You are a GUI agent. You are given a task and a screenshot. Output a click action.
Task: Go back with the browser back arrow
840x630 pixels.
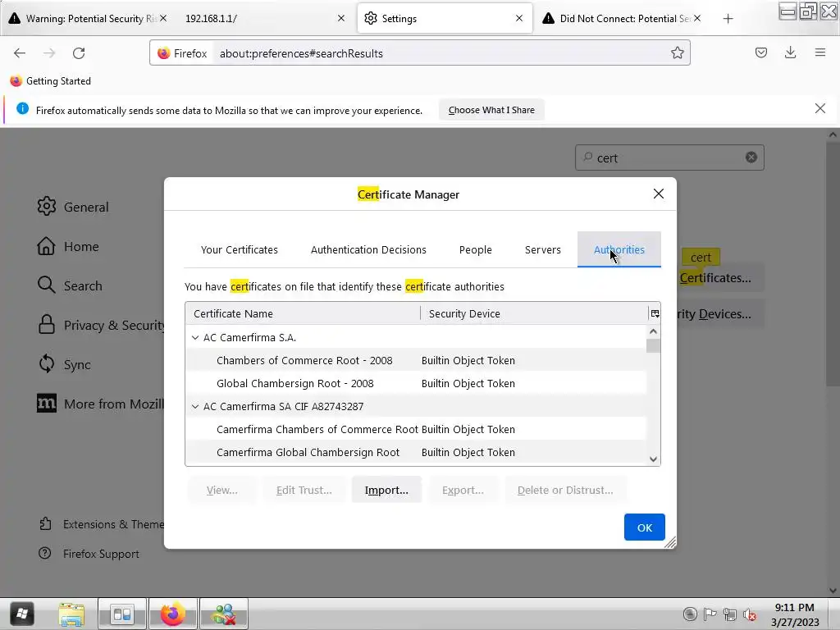click(20, 53)
